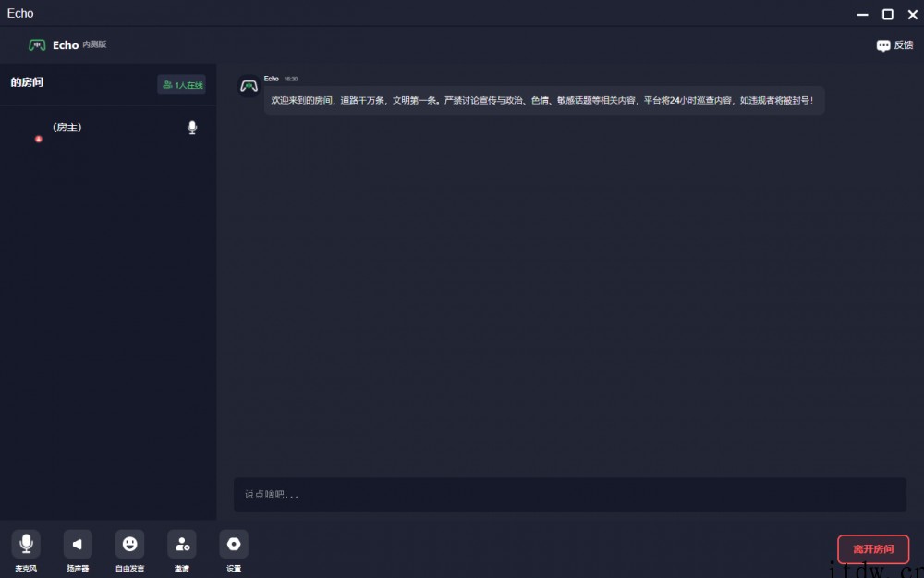Open the settings (设置) hexagon icon
The height and width of the screenshot is (578, 924).
[x=234, y=544]
